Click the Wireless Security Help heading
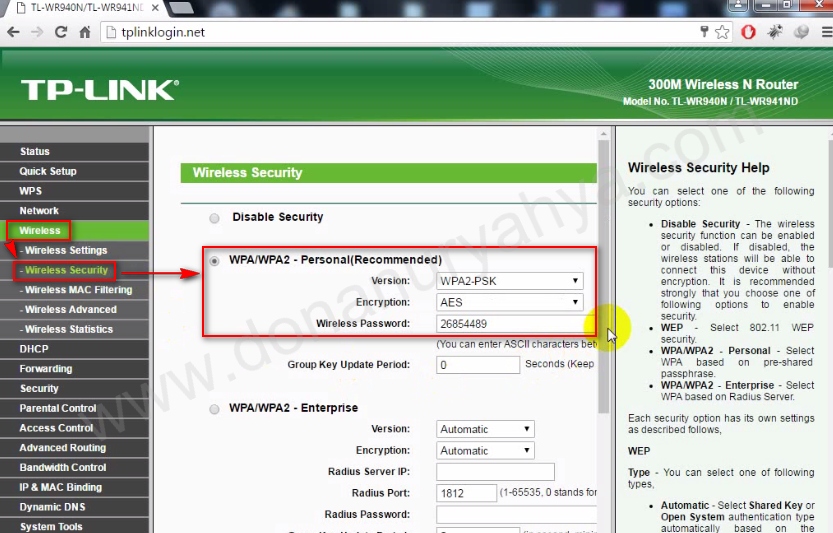This screenshot has width=833, height=533. pos(698,167)
